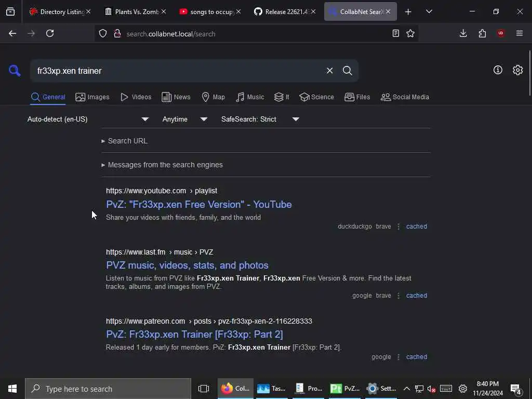Open search preferences gear icon
Screen dimensions: 532x399
[x=517, y=70]
